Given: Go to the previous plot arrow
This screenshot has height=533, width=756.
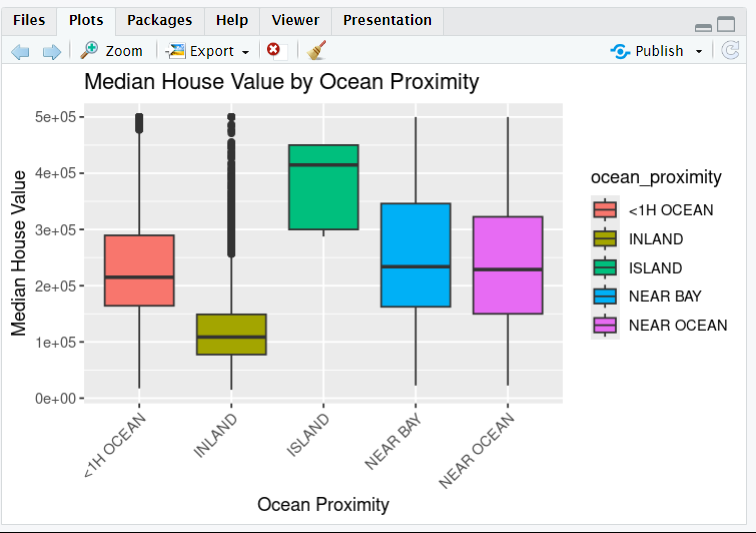Looking at the screenshot, I should point(20,51).
